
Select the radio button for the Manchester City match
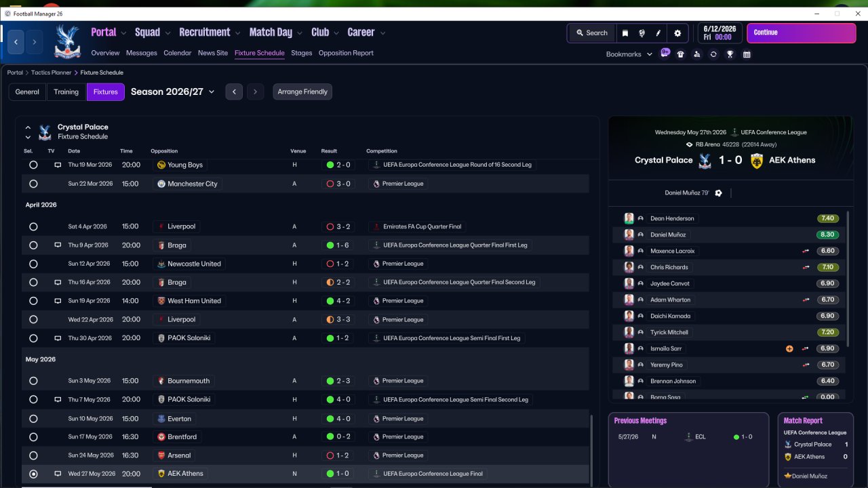(33, 184)
